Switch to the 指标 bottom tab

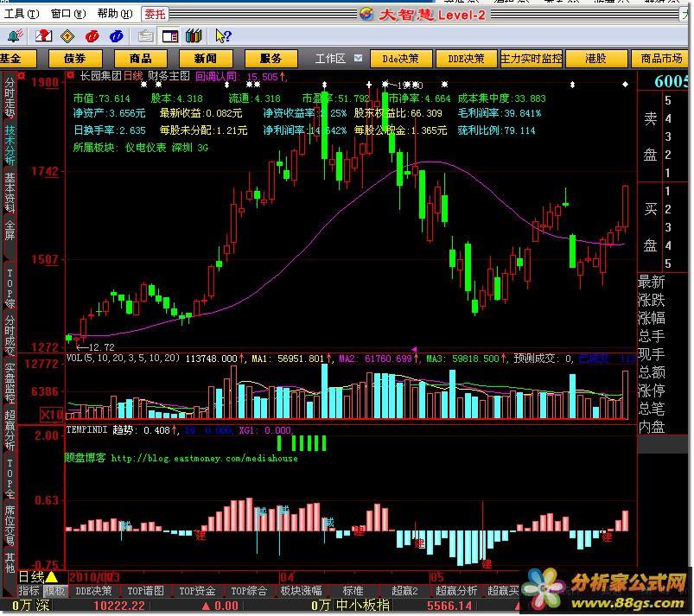[x=29, y=590]
